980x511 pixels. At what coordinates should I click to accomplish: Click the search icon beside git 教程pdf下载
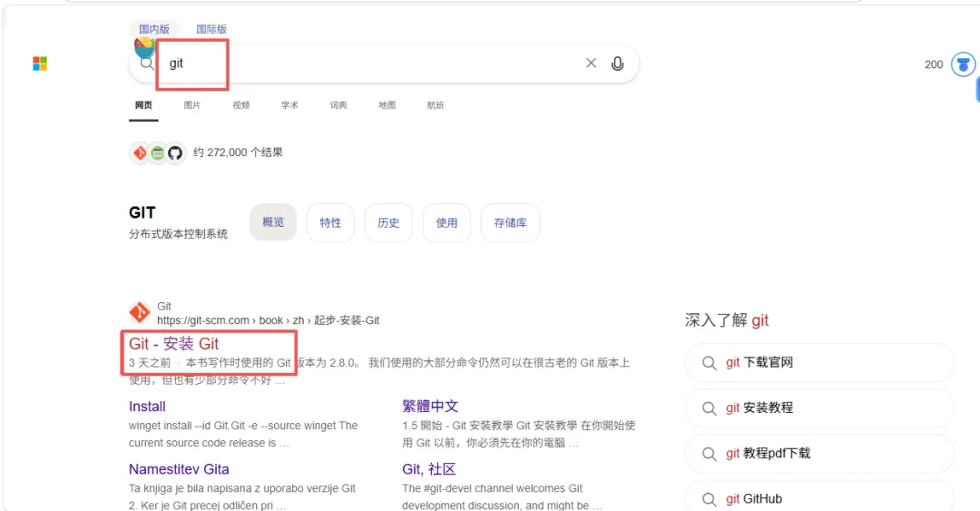(x=709, y=454)
